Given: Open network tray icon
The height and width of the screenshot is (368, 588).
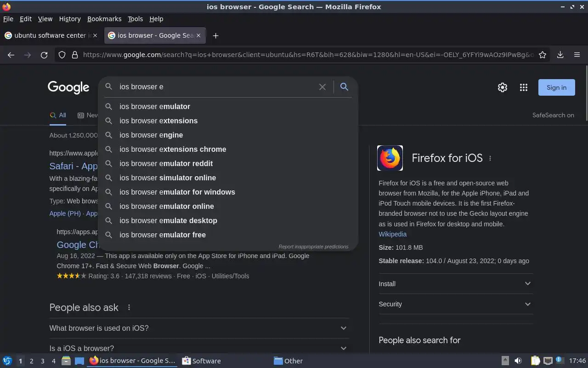Looking at the screenshot, I should pyautogui.click(x=548, y=361).
